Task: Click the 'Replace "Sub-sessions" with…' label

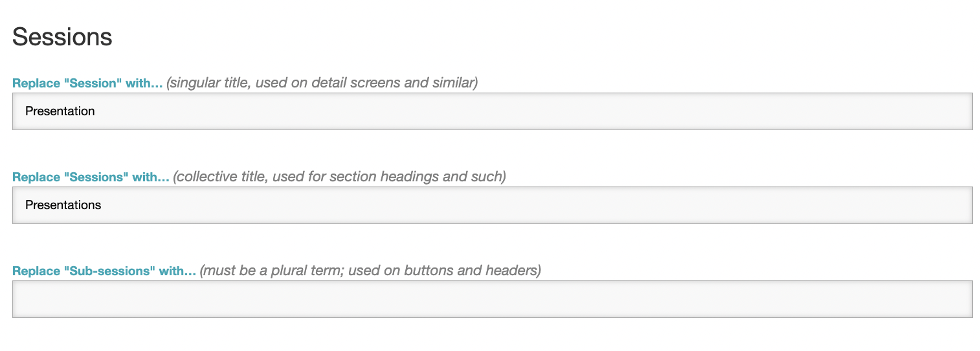Action: (x=104, y=271)
